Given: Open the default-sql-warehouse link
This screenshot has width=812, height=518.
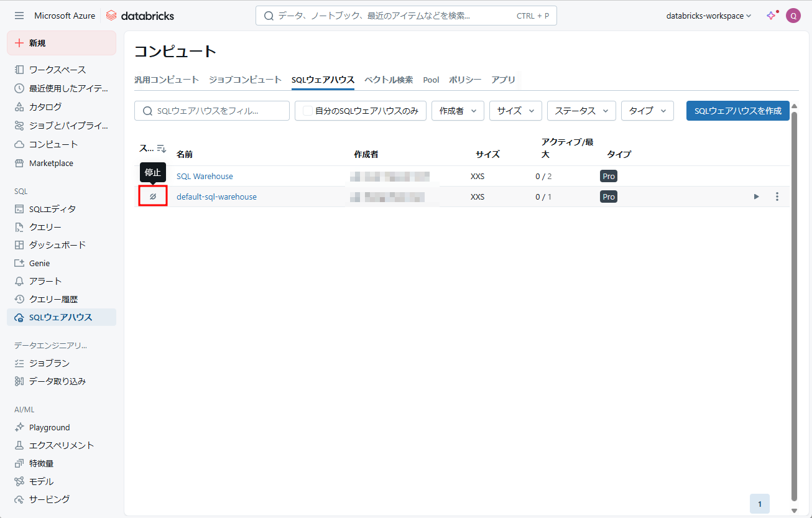Looking at the screenshot, I should tap(216, 197).
